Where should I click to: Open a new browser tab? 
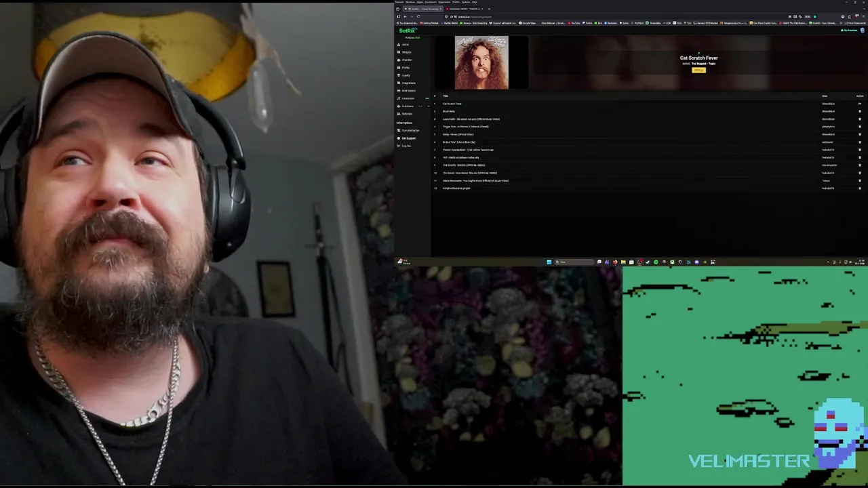coord(489,9)
